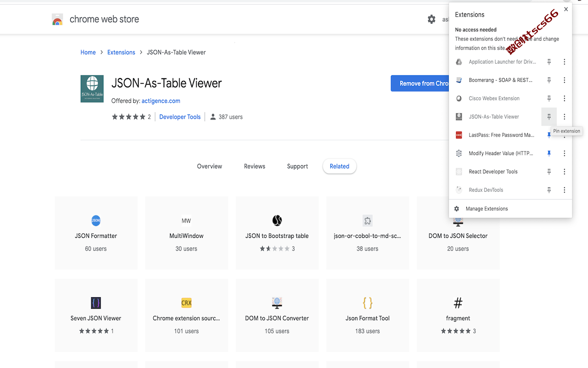This screenshot has width=588, height=368.
Task: Open Developer Tools category link
Action: [180, 117]
